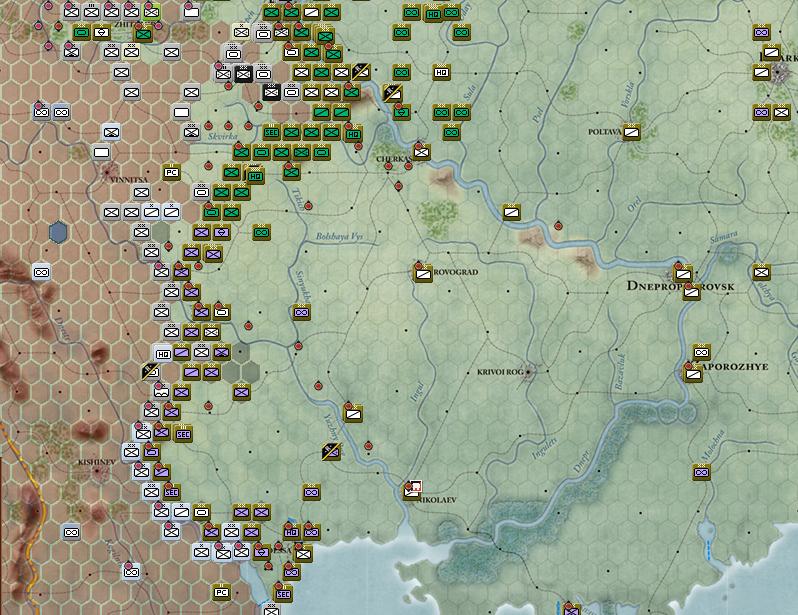The image size is (798, 615).
Task: Select counter overlapping the Dnepropetrovsk label
Action: click(x=692, y=292)
